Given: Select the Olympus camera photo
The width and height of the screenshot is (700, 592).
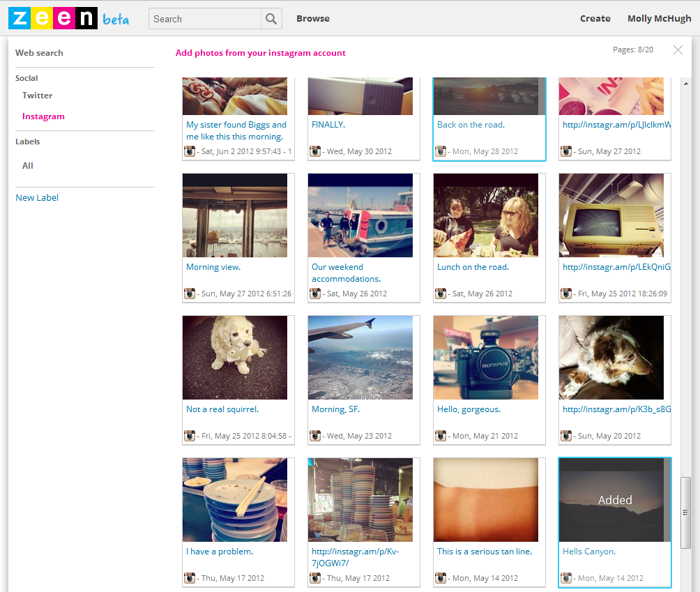Looking at the screenshot, I should click(486, 358).
